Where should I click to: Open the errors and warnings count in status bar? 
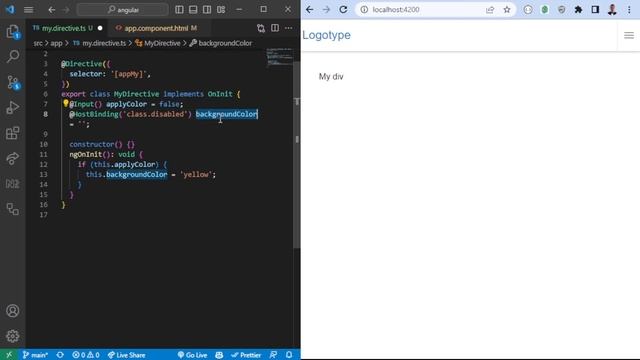tap(86, 355)
